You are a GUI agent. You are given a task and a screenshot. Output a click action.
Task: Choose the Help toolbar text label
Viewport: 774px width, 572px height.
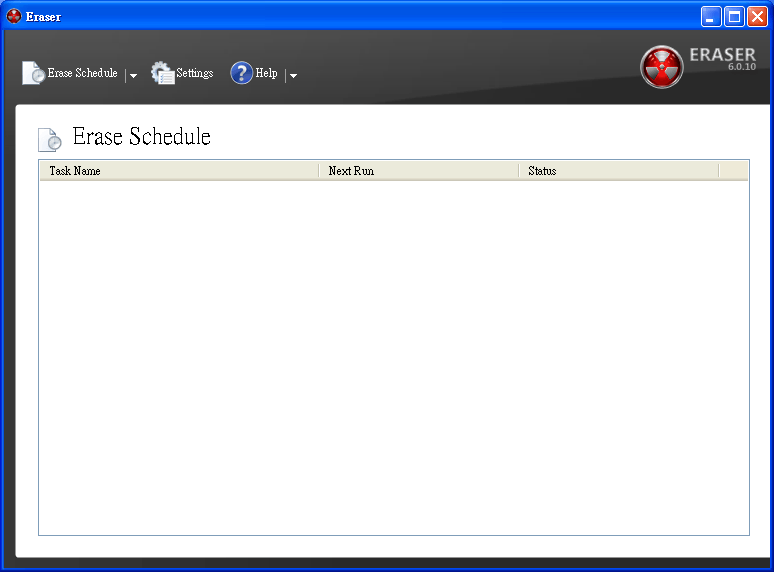pyautogui.click(x=266, y=73)
